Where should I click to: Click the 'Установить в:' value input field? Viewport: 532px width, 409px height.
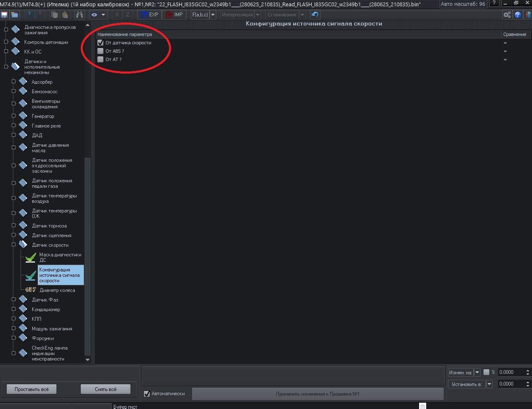[x=510, y=384]
